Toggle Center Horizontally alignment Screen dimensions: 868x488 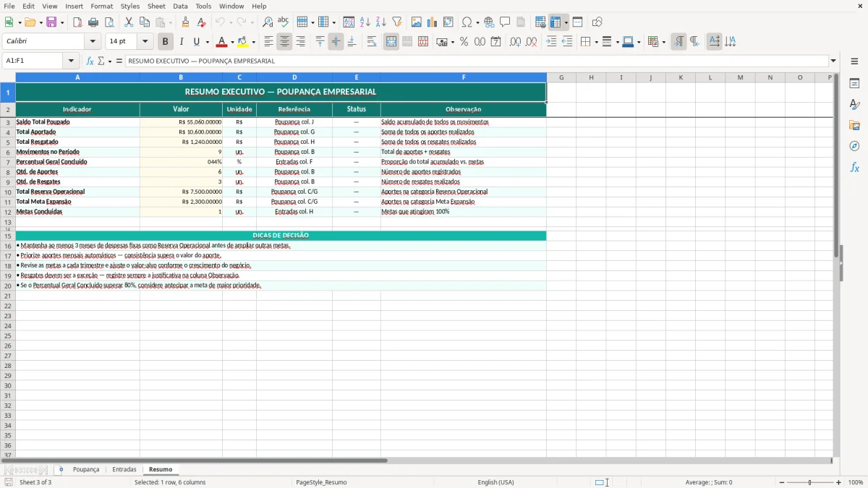285,42
